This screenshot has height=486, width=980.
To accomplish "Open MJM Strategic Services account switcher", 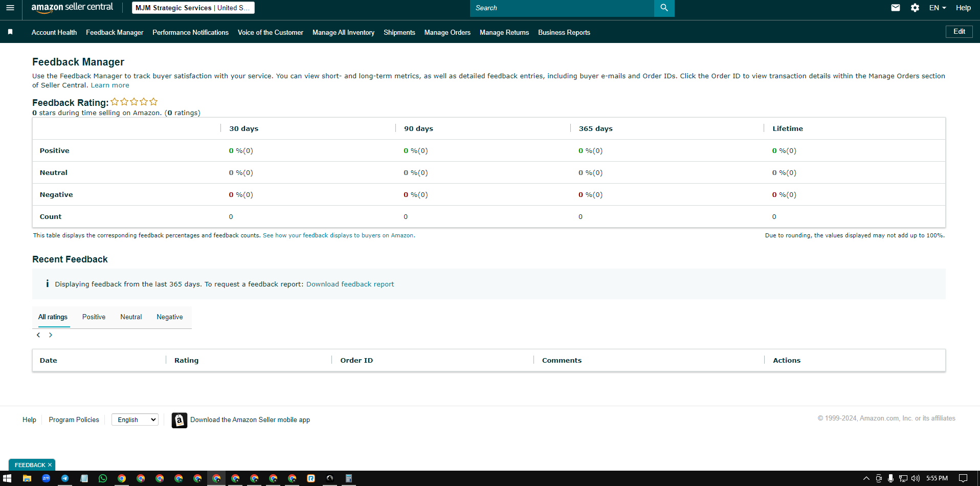I will [193, 8].
